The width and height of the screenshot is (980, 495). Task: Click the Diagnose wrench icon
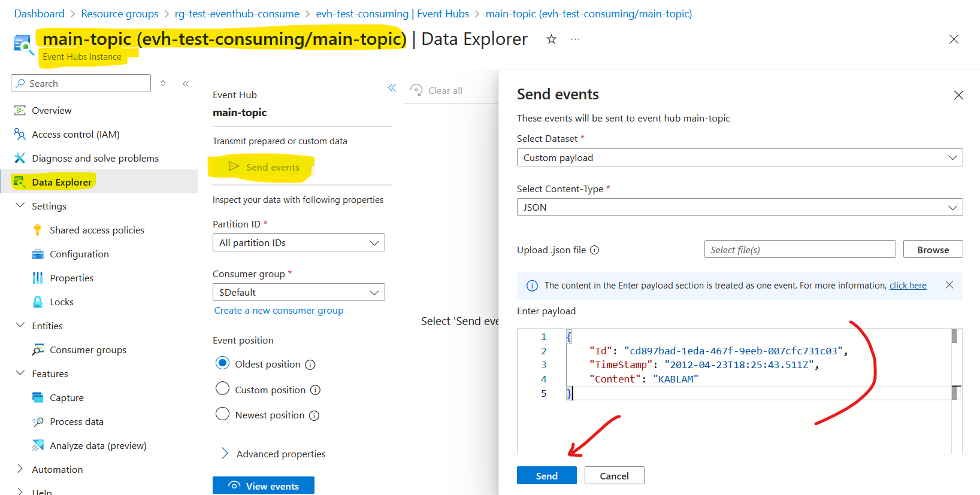[20, 158]
